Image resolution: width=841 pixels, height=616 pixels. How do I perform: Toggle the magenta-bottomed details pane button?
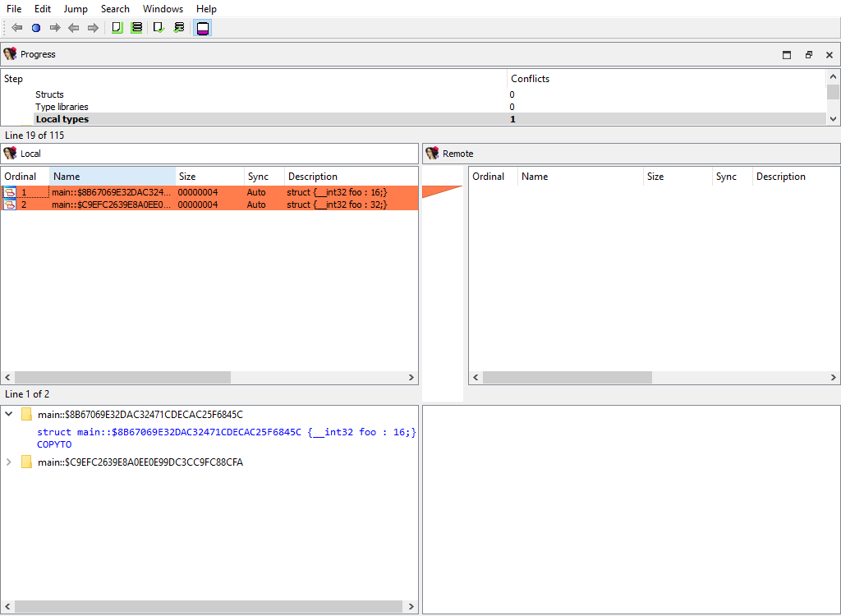pos(202,28)
